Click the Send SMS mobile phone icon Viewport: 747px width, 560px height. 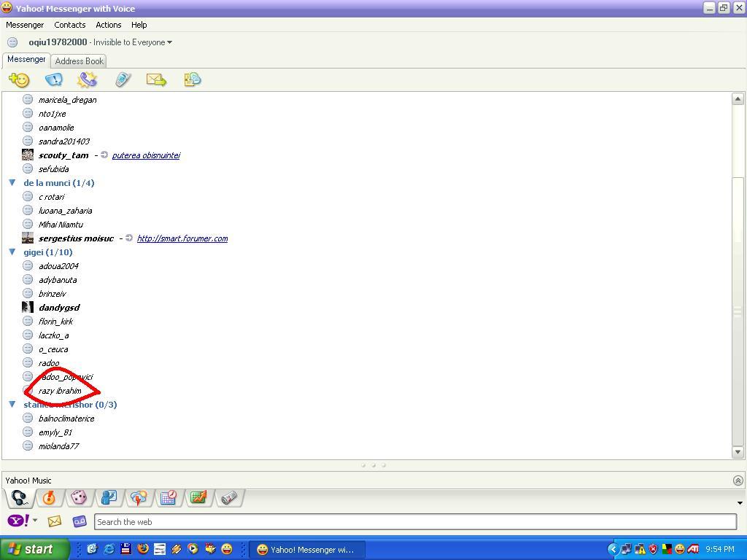[123, 79]
